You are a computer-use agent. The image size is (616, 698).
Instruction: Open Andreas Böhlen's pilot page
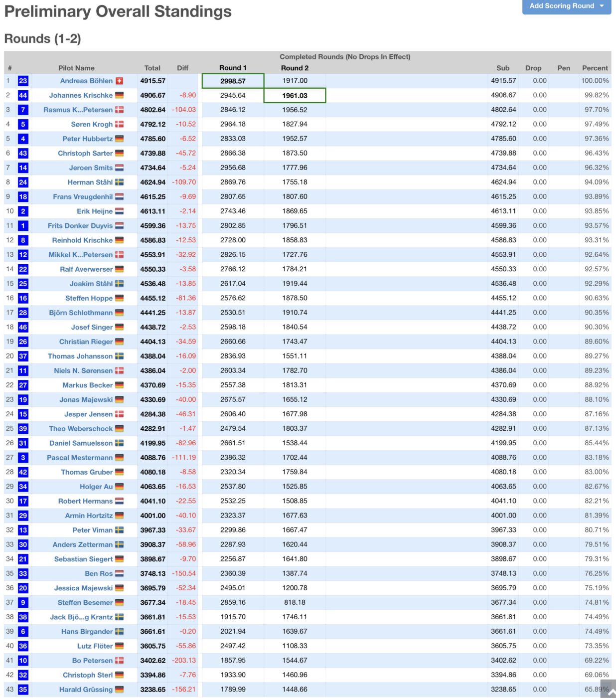(x=86, y=81)
